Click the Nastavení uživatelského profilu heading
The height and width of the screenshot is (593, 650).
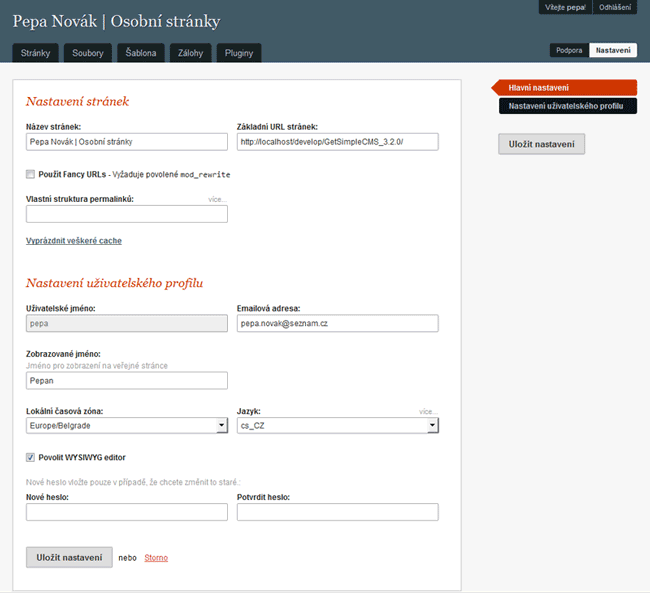[x=114, y=283]
